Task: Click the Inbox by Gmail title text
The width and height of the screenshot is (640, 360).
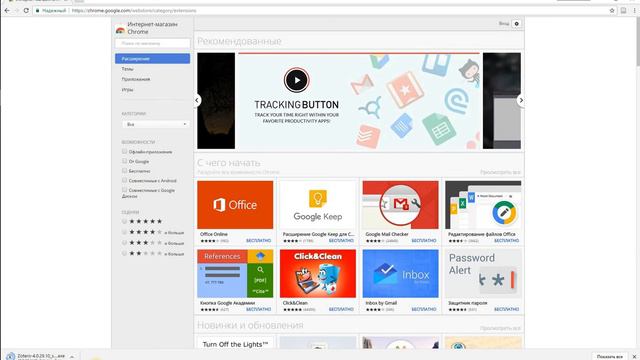Action: 381,303
